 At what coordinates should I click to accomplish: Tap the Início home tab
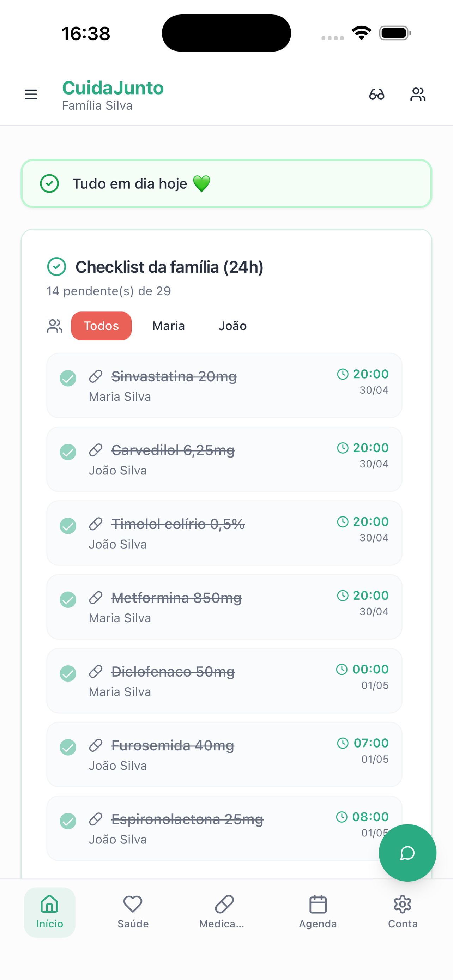tap(49, 912)
